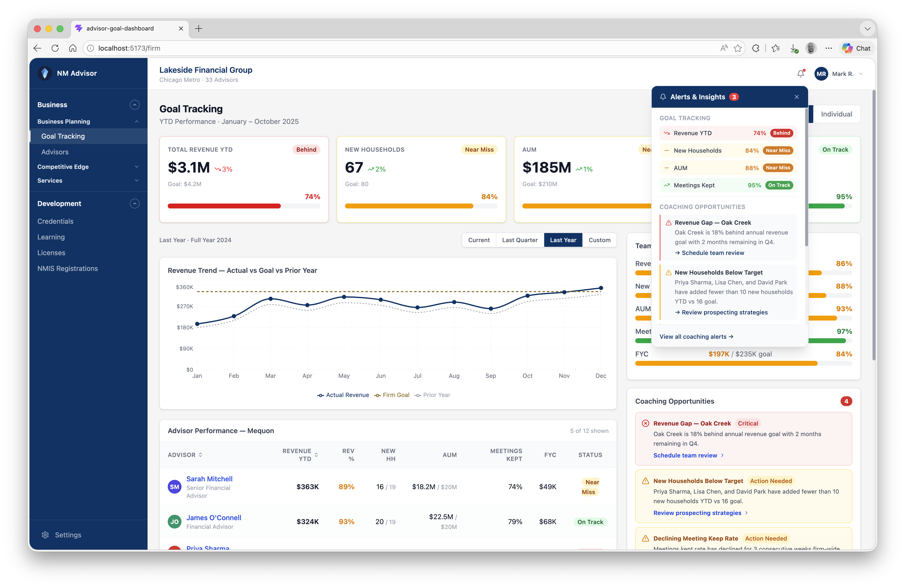The height and width of the screenshot is (588, 905).
Task: Bookmark page with the star icon
Action: [x=738, y=48]
